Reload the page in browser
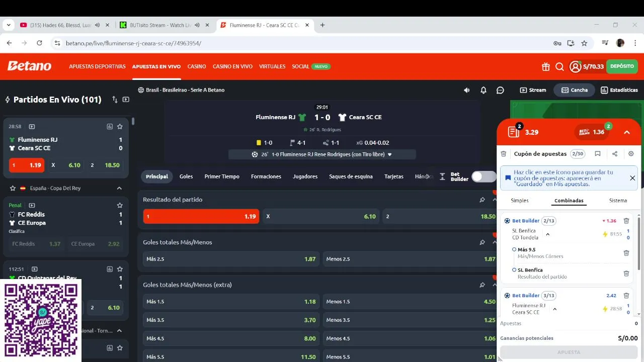Screen dimensions: 644x362 (39, 43)
